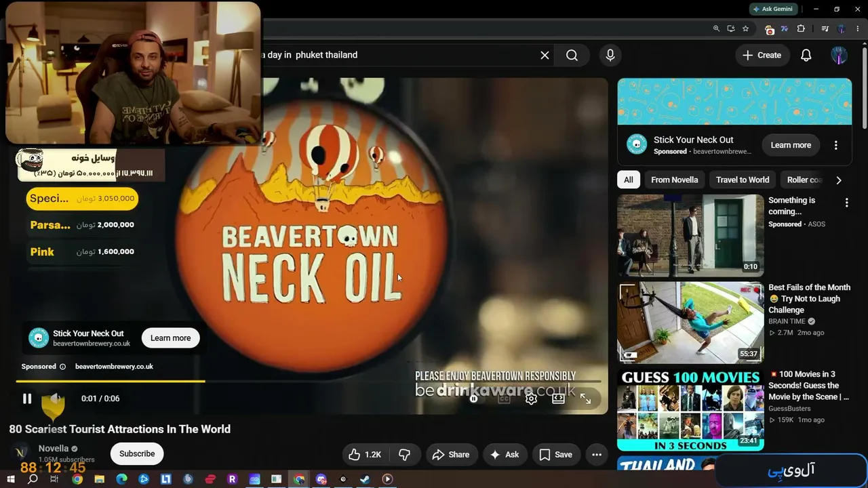Viewport: 868px width, 488px height.
Task: Click the Chrome profile avatar in toolbar
Action: pos(842,28)
